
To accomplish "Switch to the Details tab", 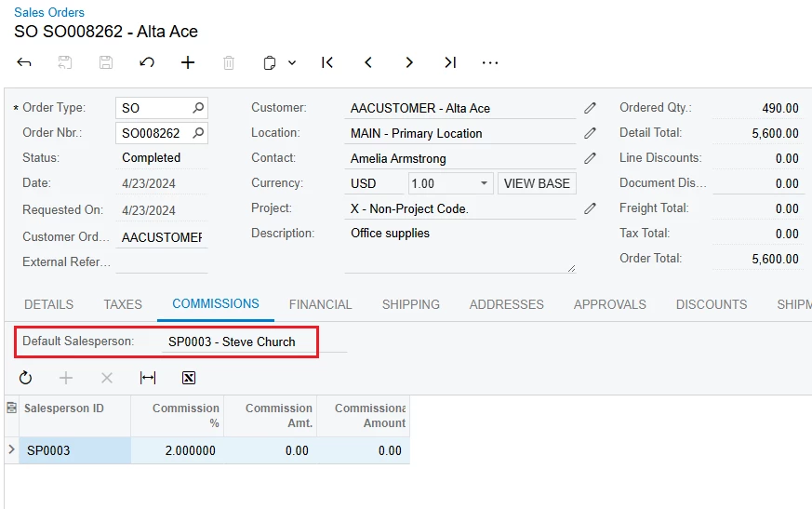I will (48, 304).
